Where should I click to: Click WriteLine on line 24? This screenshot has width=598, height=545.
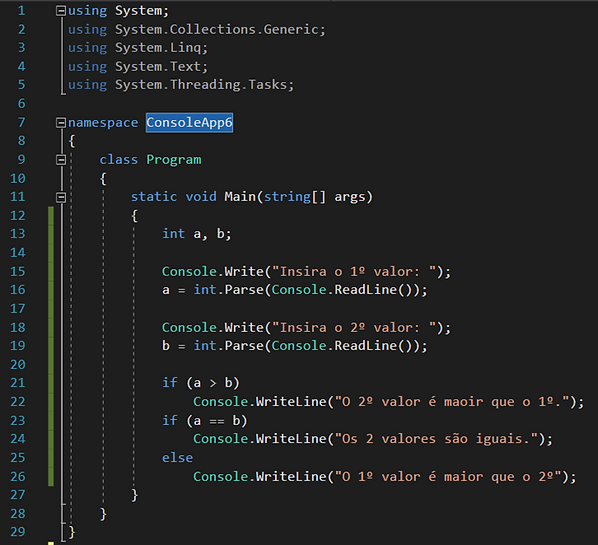pyautogui.click(x=291, y=439)
